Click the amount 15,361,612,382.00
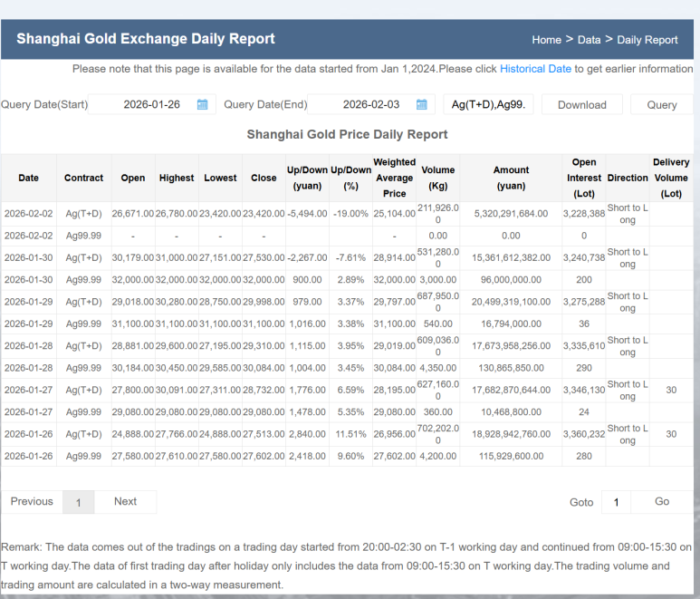Screen dimensions: 700x599 pyautogui.click(x=511, y=257)
